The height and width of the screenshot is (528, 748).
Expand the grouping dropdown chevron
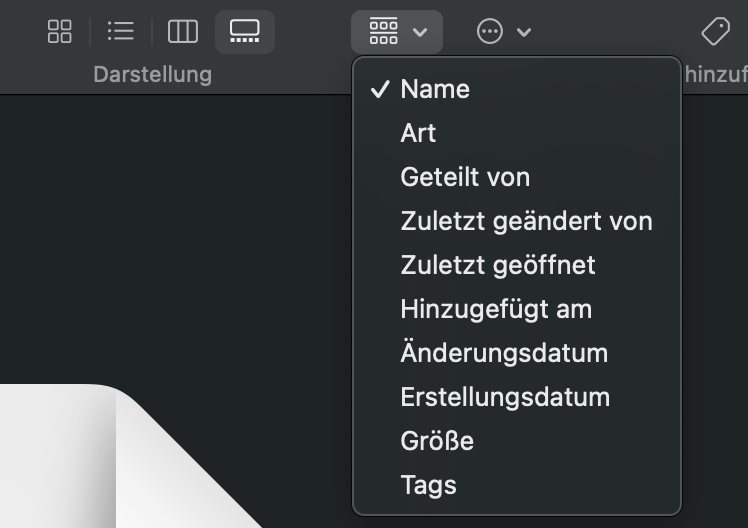[420, 32]
